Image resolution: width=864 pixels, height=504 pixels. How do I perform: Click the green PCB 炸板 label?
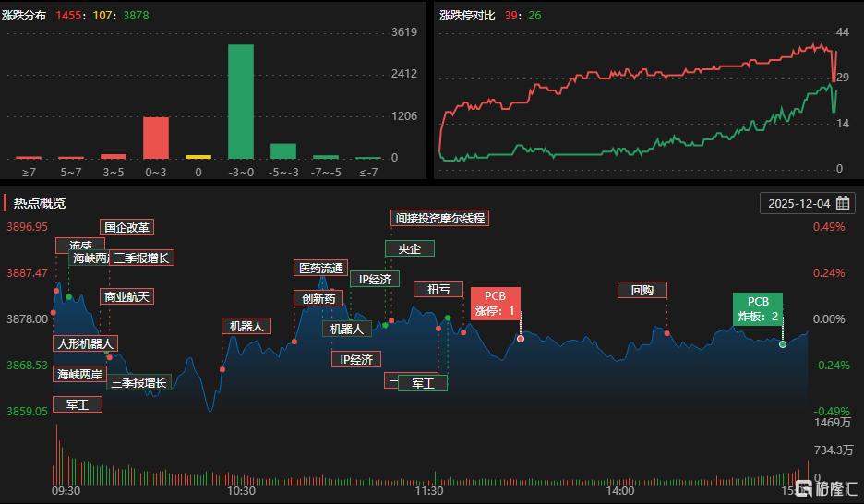(x=758, y=309)
